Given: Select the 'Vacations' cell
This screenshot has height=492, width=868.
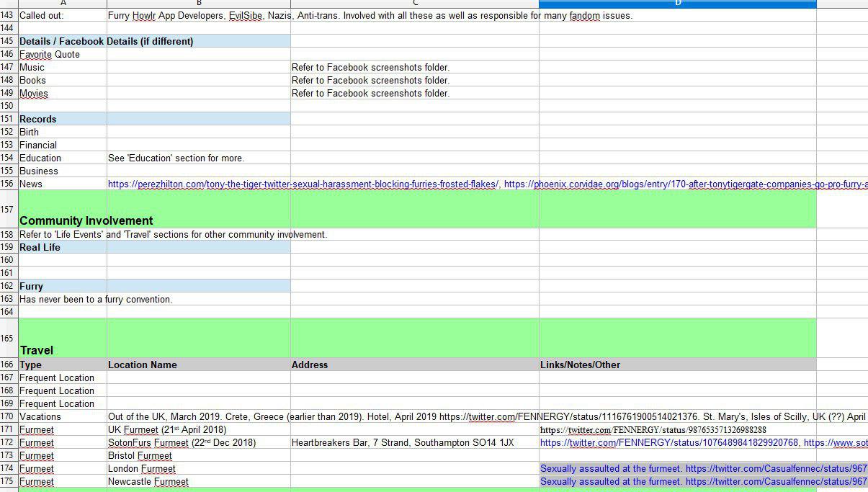Looking at the screenshot, I should (63, 416).
